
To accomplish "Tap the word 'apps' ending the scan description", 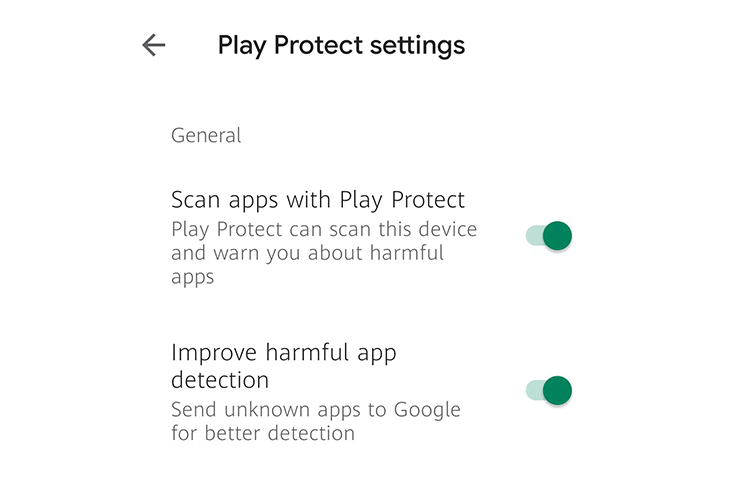I will (193, 278).
